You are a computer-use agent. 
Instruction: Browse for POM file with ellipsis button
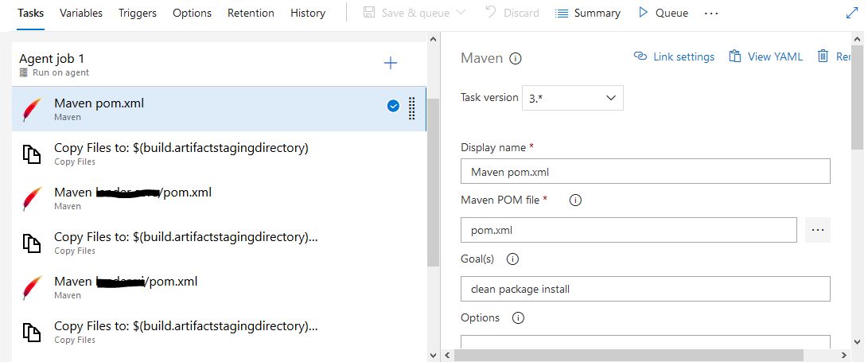[x=818, y=230]
